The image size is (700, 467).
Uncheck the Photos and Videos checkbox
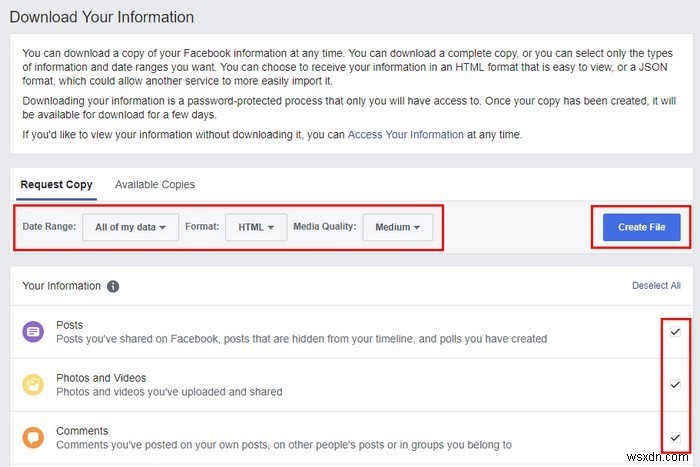coord(675,384)
